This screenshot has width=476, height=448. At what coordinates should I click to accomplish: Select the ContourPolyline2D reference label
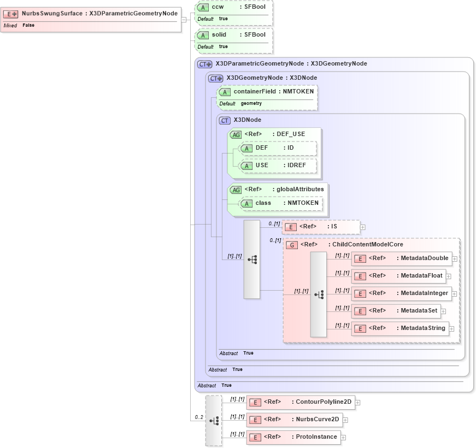point(308,402)
